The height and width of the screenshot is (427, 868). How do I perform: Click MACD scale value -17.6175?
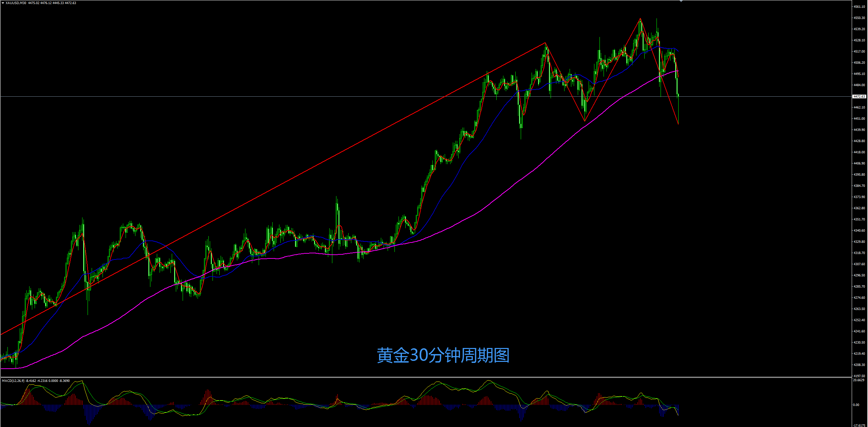click(x=860, y=425)
